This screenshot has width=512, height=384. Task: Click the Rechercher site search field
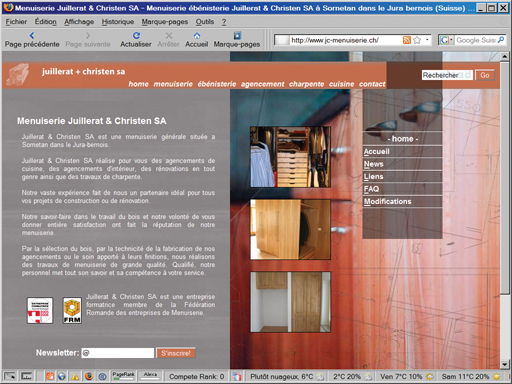pos(447,75)
